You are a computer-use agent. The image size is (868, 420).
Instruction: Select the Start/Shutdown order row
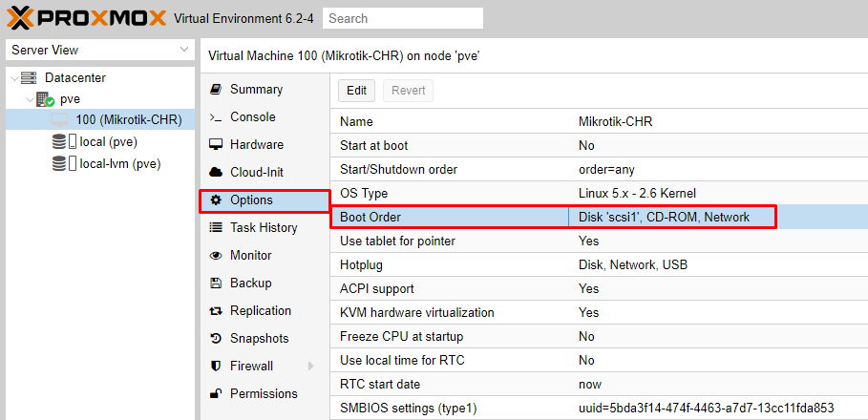(x=599, y=169)
